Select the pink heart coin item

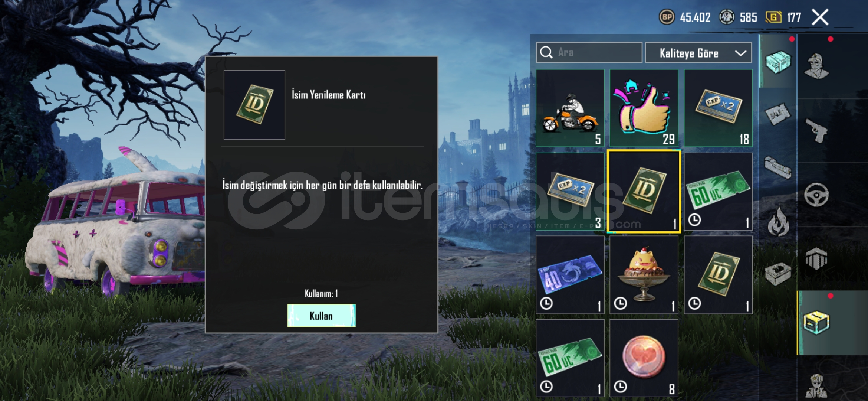pyautogui.click(x=644, y=358)
